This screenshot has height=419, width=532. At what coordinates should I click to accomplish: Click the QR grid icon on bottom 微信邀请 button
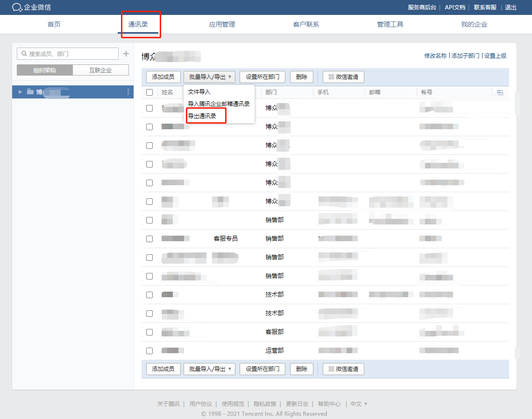pyautogui.click(x=332, y=369)
